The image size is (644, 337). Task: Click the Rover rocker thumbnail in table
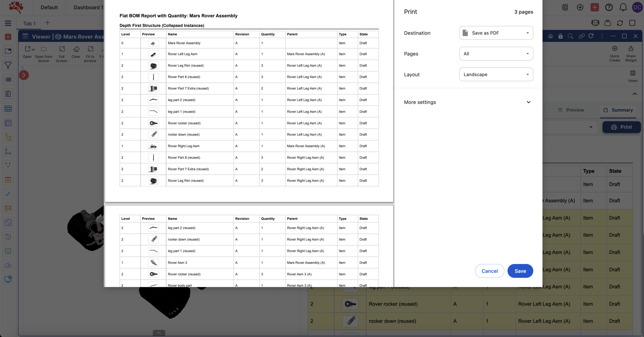coord(350,304)
